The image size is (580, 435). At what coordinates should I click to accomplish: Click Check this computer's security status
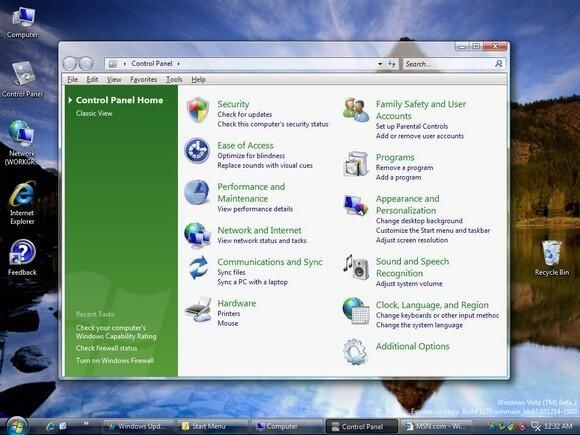click(273, 124)
